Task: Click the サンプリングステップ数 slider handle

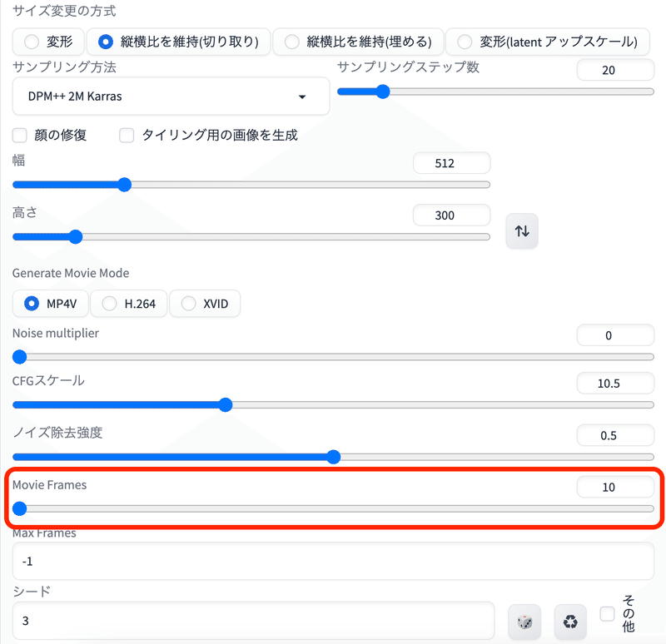Action: coord(383,92)
